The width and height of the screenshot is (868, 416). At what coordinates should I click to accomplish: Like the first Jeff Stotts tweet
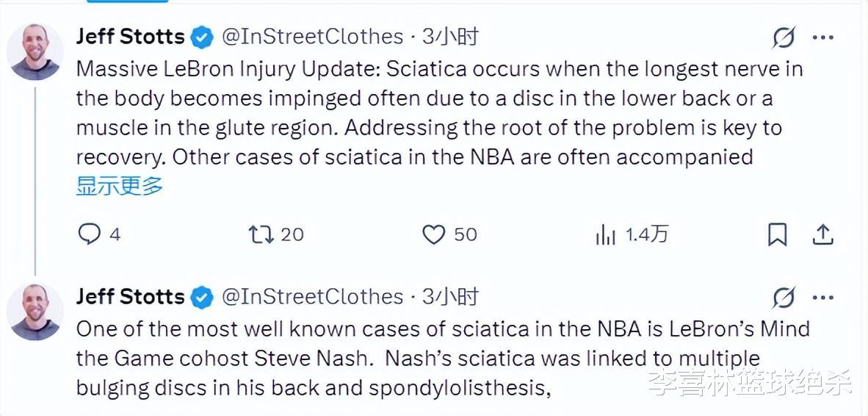(x=434, y=234)
